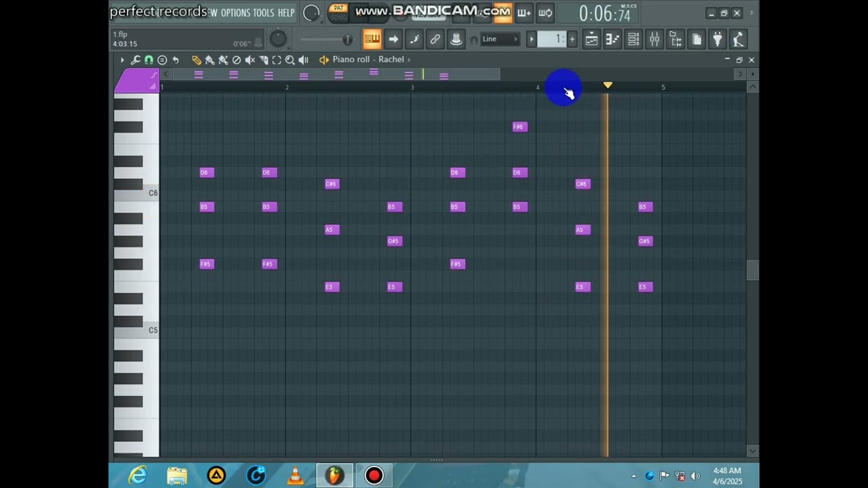Toggle step editing arrow button
Viewport: 868px width, 488px height.
393,39
